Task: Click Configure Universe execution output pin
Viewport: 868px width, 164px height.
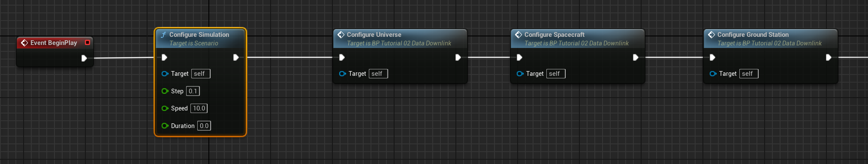Action: coord(458,57)
